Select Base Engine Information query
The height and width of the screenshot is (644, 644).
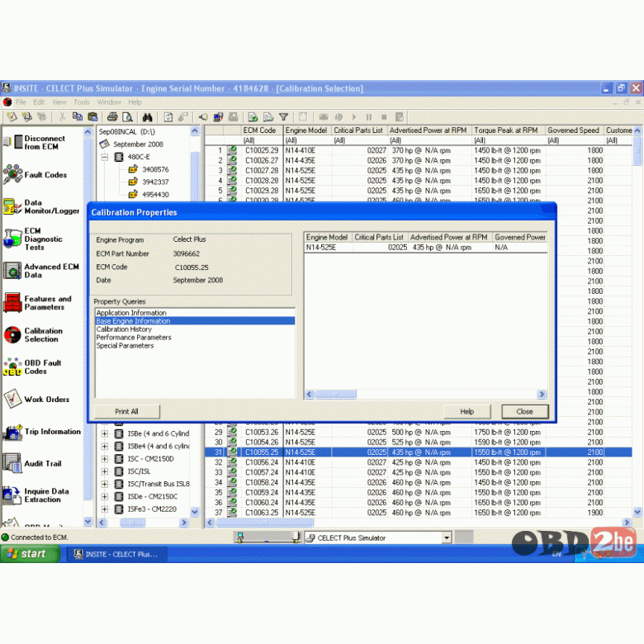click(x=195, y=321)
